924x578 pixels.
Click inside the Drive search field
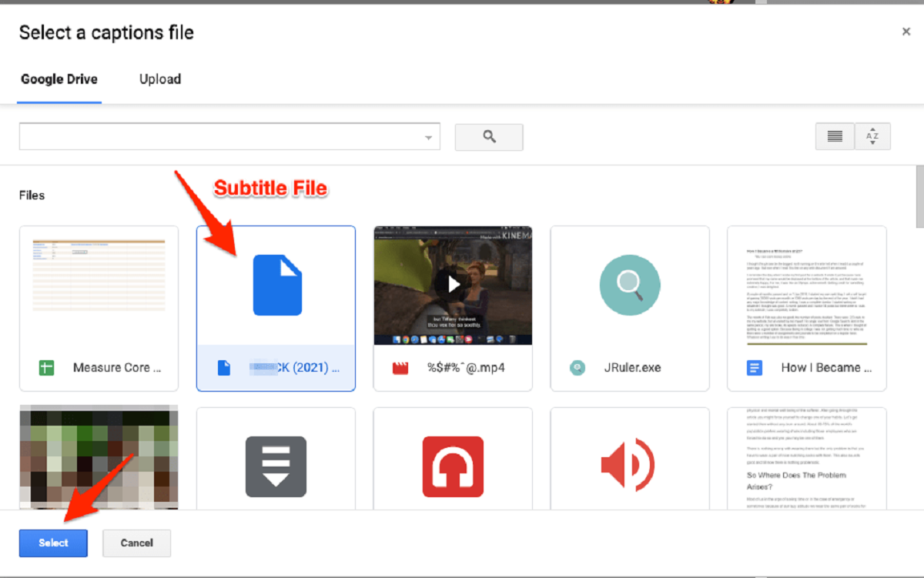coord(219,137)
